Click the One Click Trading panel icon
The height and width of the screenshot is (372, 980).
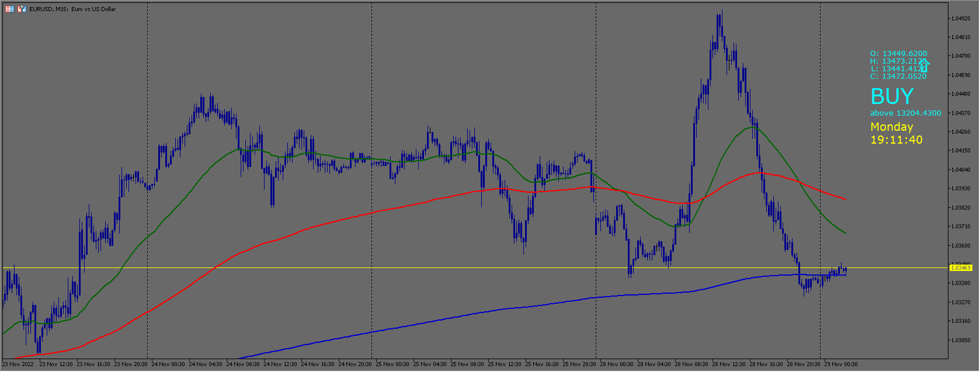22,9
